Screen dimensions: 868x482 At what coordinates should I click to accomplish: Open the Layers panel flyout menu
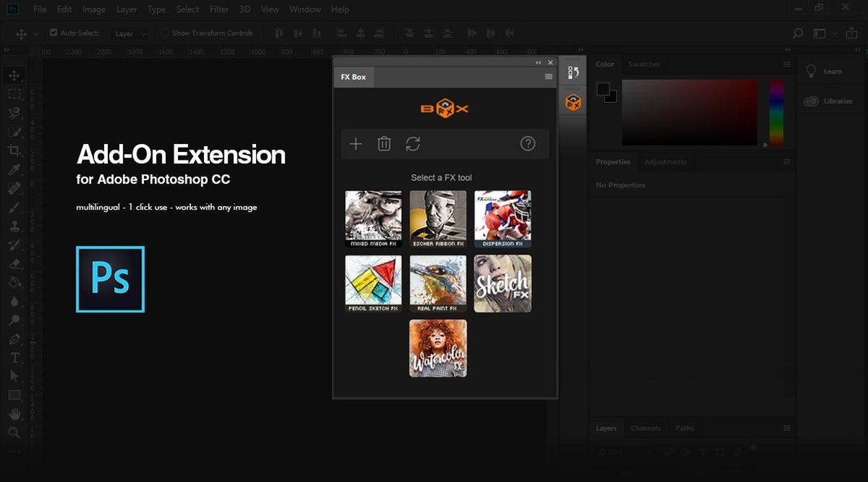787,428
